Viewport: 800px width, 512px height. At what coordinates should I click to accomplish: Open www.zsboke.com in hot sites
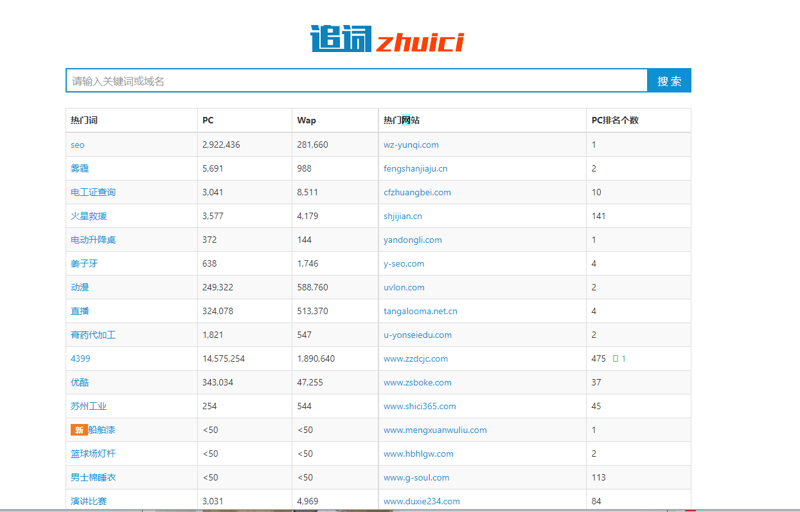click(x=417, y=383)
